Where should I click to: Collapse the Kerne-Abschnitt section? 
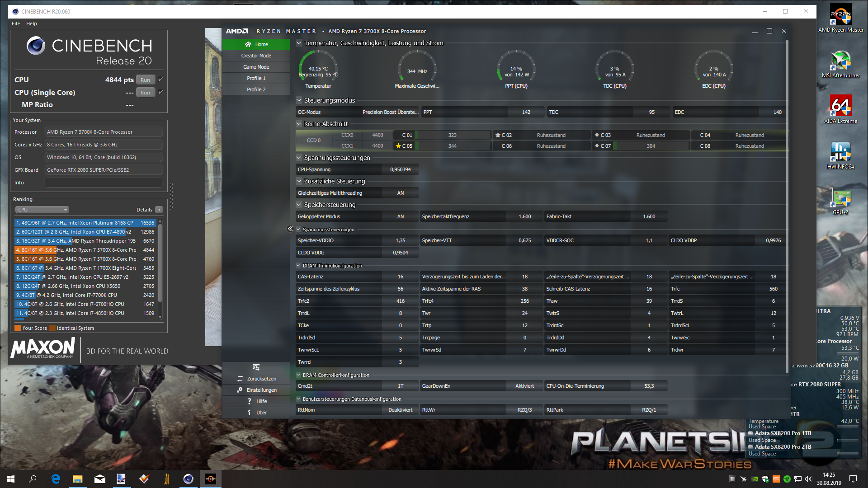click(x=299, y=124)
